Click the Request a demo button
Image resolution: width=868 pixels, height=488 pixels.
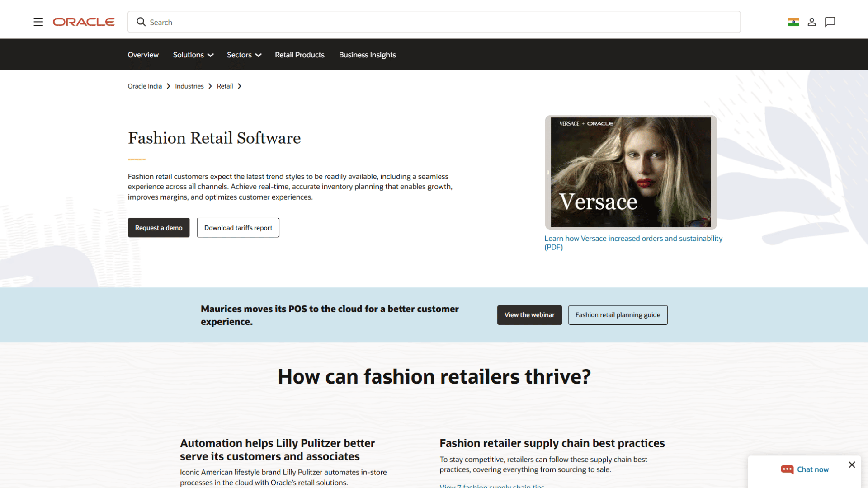point(159,228)
